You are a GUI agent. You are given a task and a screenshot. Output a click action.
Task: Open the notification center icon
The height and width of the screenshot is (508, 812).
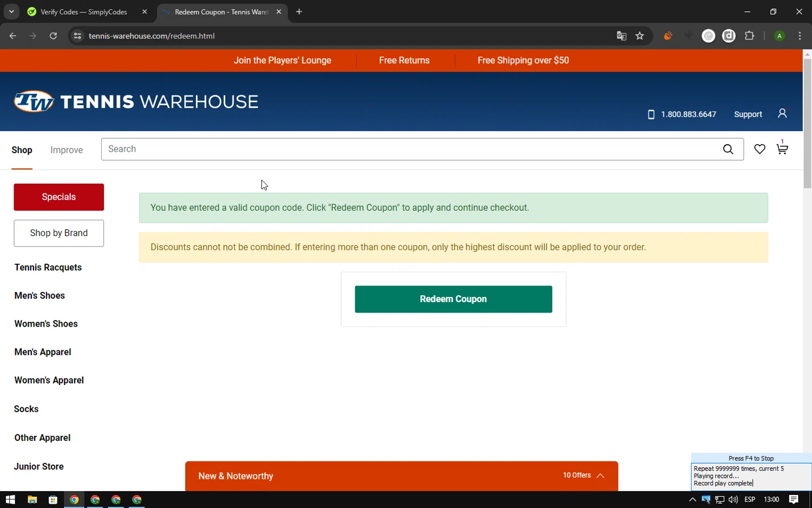pos(794,499)
